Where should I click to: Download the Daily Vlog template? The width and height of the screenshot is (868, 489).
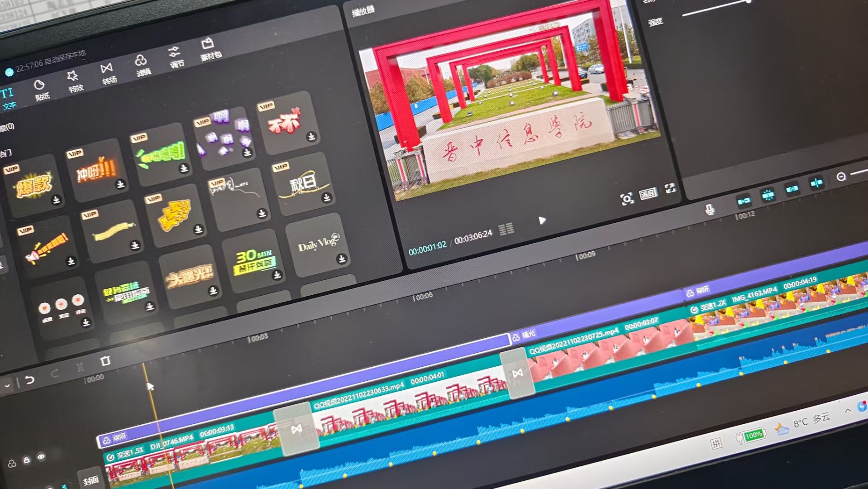pos(342,259)
